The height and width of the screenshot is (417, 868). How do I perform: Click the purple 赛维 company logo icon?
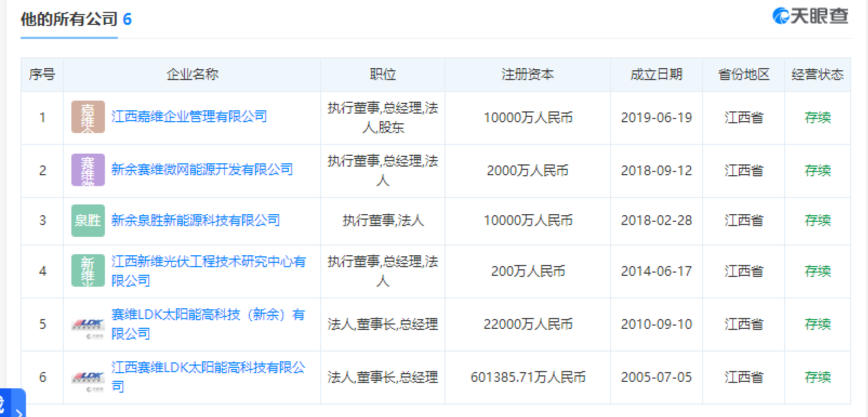88,170
